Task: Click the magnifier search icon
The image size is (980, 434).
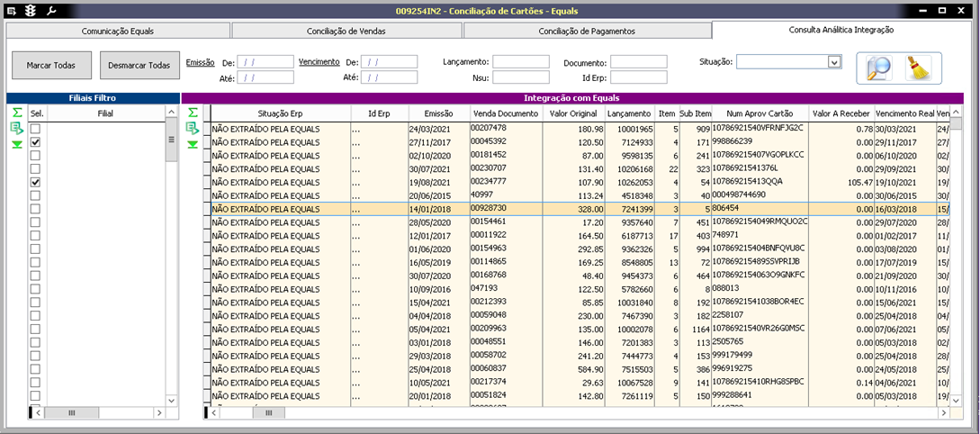Action: point(877,69)
